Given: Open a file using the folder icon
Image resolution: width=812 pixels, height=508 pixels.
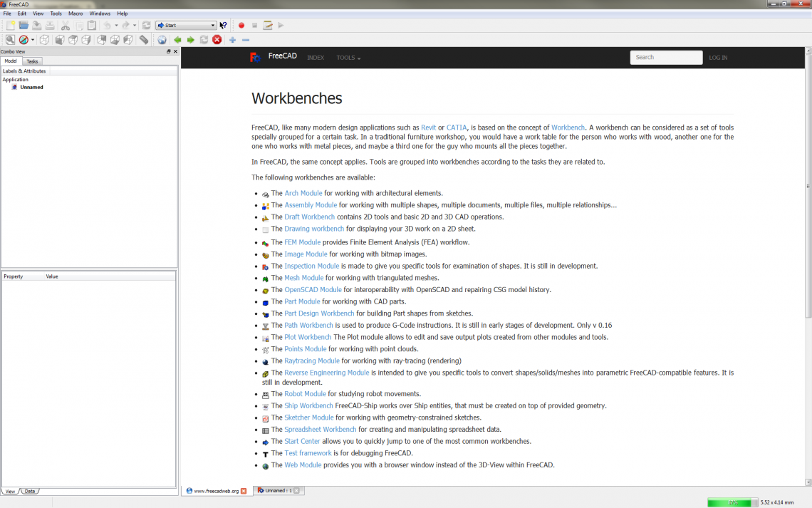Looking at the screenshot, I should coord(24,26).
